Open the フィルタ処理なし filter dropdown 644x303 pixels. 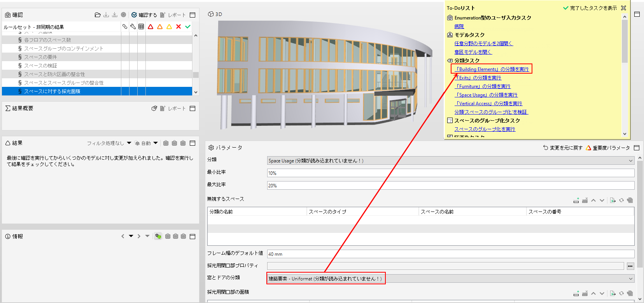click(x=109, y=143)
